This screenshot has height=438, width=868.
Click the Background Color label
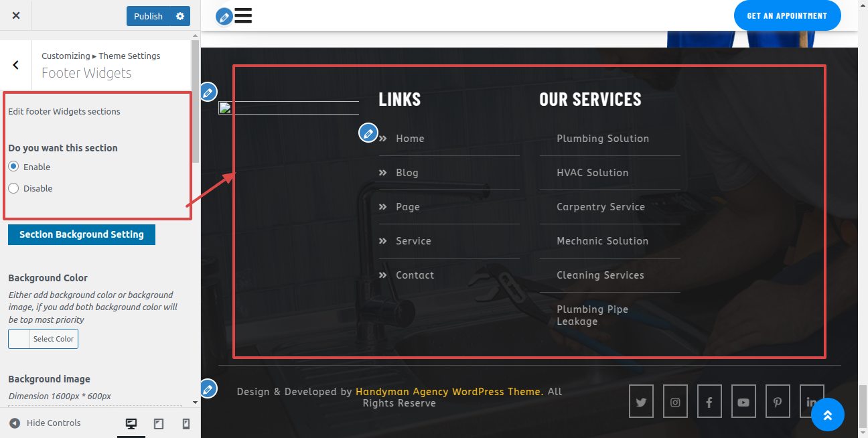pyautogui.click(x=48, y=278)
